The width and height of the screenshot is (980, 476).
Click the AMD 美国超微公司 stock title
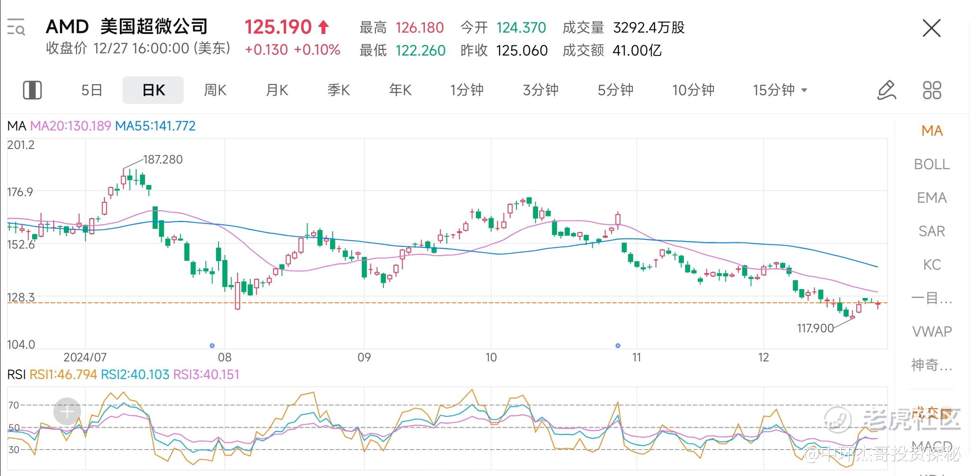point(127,26)
